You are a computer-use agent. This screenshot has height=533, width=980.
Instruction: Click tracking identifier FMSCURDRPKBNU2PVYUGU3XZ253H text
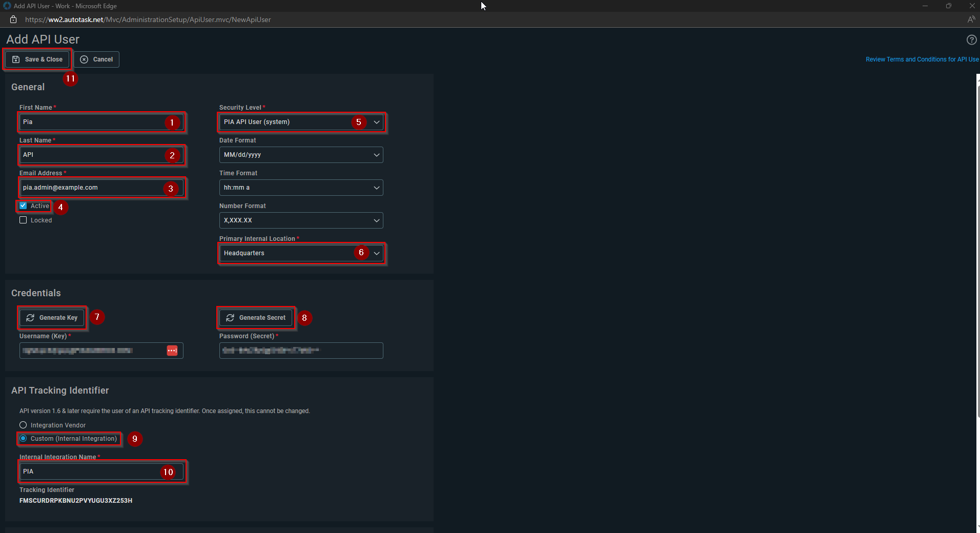(x=76, y=501)
